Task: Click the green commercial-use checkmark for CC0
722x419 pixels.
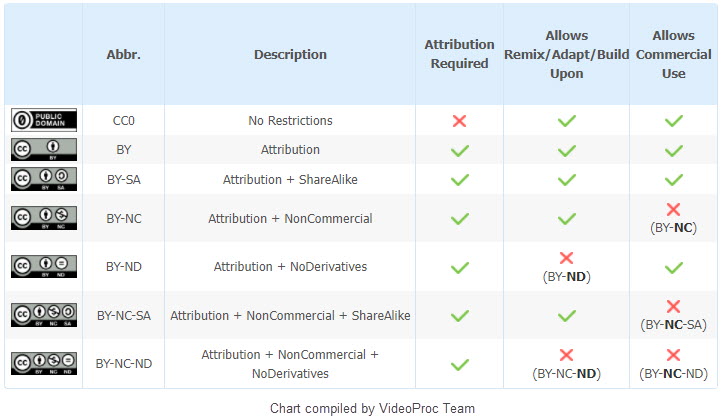Action: click(674, 121)
